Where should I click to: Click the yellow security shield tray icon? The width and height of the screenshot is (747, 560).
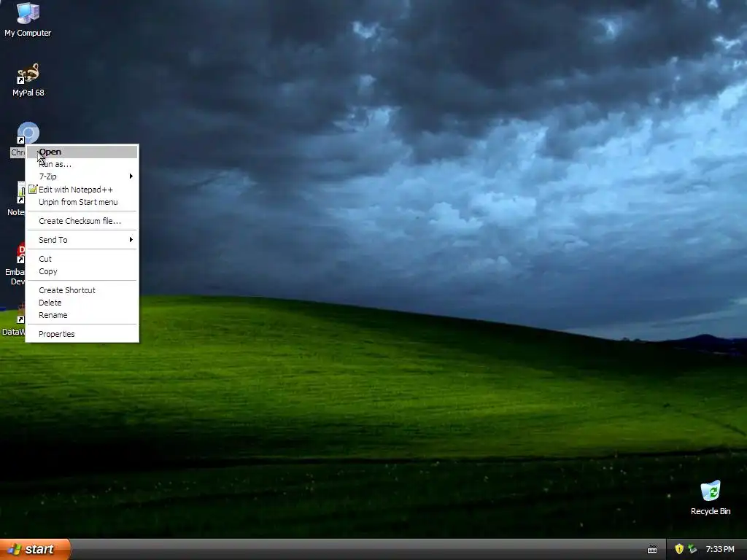(x=679, y=549)
